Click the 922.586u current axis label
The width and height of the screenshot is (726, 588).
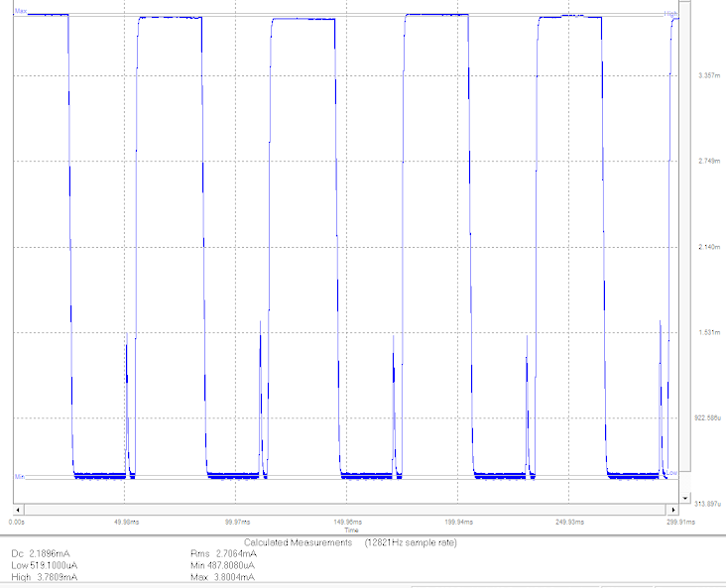point(707,418)
